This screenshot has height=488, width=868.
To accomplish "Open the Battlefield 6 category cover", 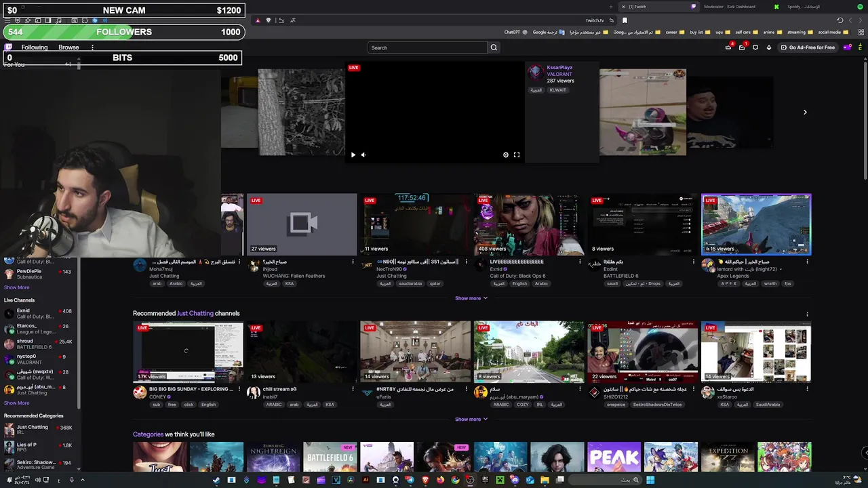I will click(x=330, y=457).
